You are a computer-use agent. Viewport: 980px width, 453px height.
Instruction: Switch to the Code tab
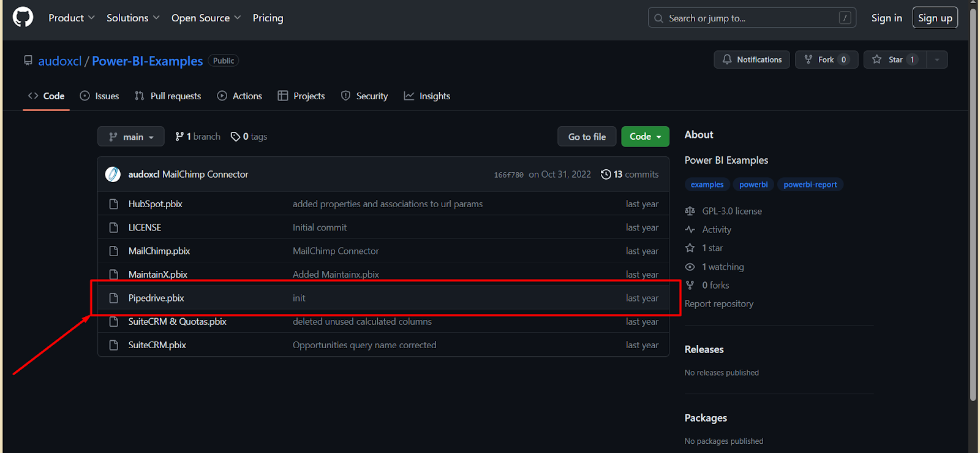pos(46,96)
